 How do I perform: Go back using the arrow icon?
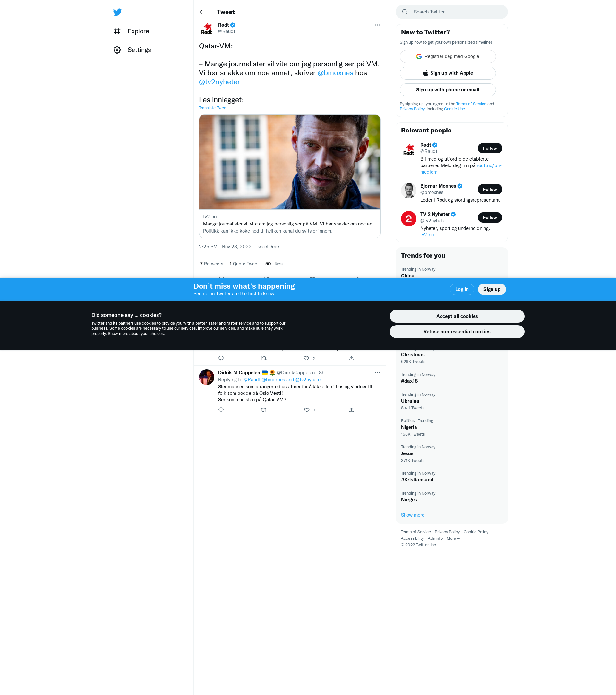coord(202,12)
